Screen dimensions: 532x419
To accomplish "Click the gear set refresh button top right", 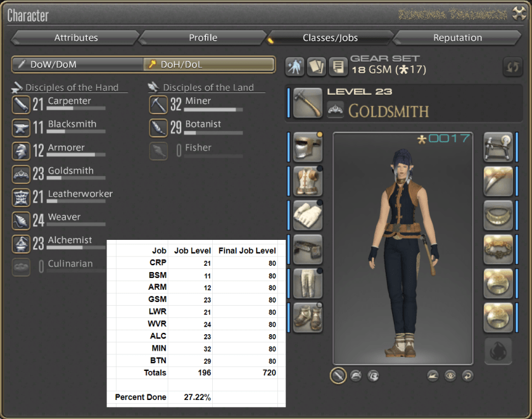I will tap(512, 66).
